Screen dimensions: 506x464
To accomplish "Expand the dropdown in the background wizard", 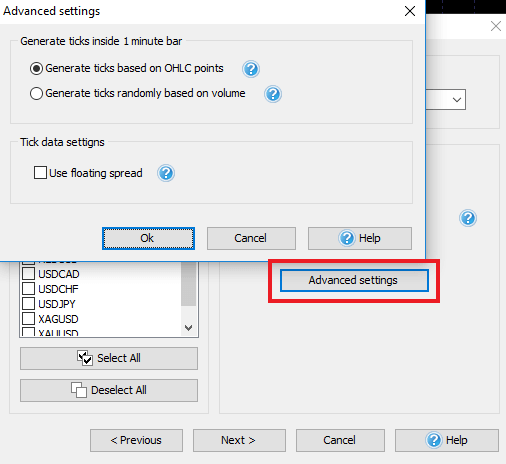I will pos(457,100).
